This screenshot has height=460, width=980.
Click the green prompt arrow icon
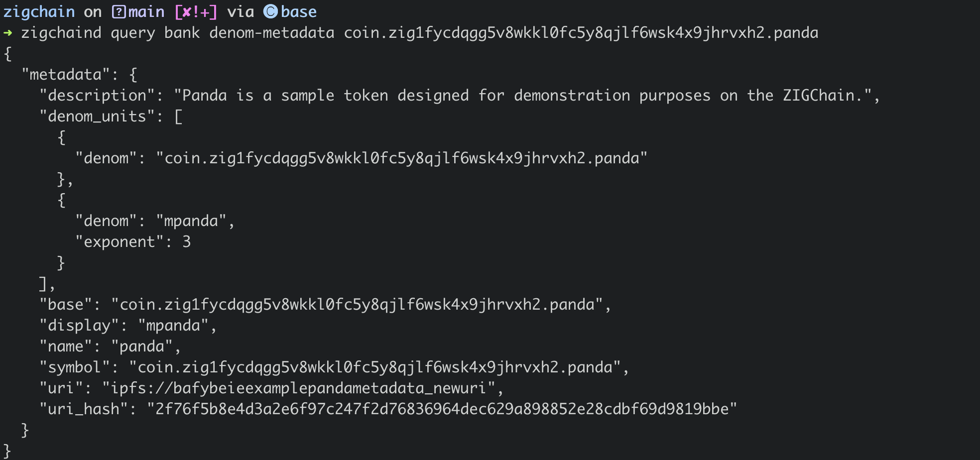pyautogui.click(x=8, y=33)
